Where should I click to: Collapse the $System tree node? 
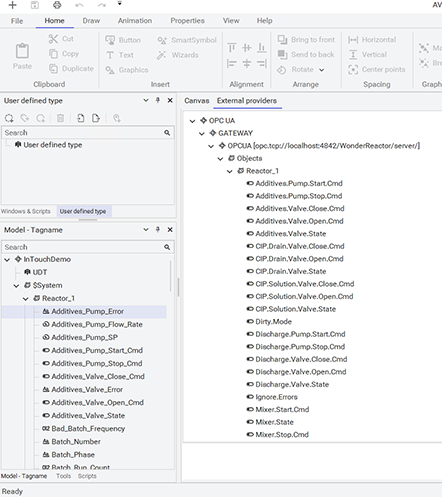click(16, 286)
